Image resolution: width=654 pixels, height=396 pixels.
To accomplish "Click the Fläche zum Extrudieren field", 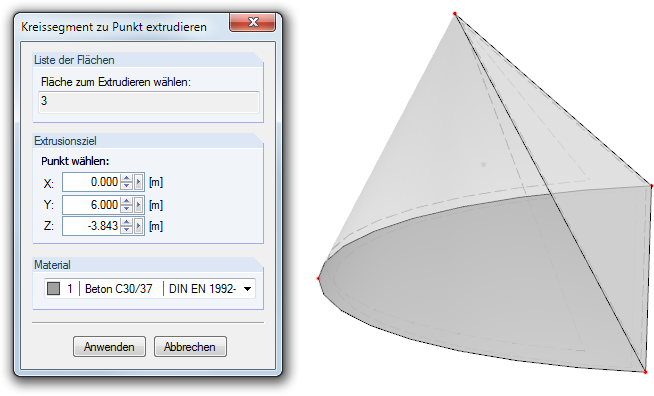I will tap(149, 102).
